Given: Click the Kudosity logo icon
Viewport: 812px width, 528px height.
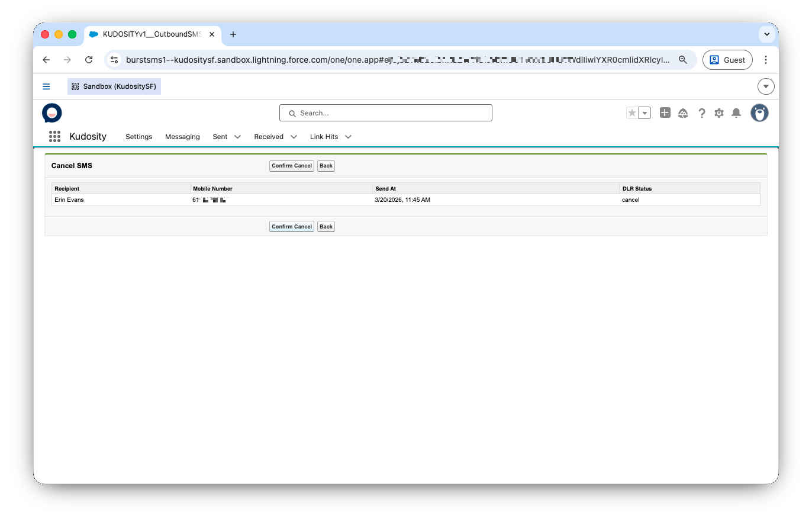Looking at the screenshot, I should pyautogui.click(x=52, y=112).
